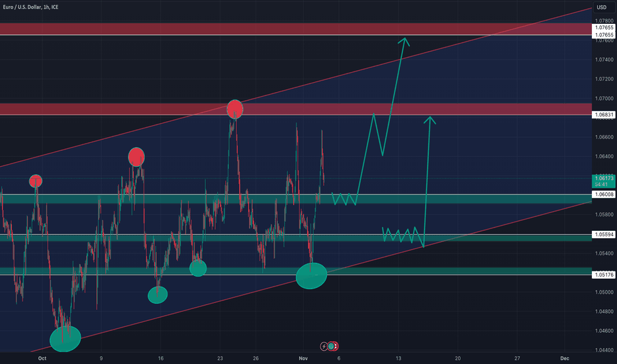Click the 26 date label on the time axis
This screenshot has width=617, height=364.
coord(256,359)
